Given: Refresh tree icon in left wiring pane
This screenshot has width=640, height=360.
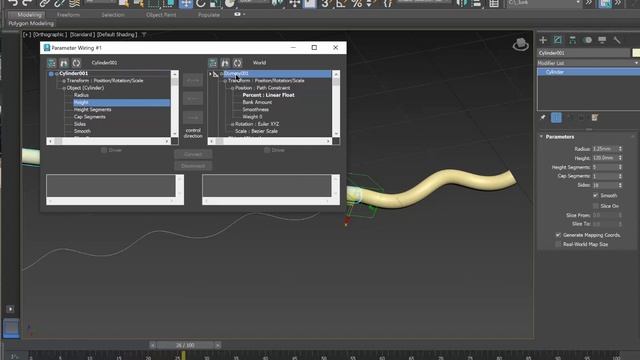Looking at the screenshot, I should click(76, 63).
